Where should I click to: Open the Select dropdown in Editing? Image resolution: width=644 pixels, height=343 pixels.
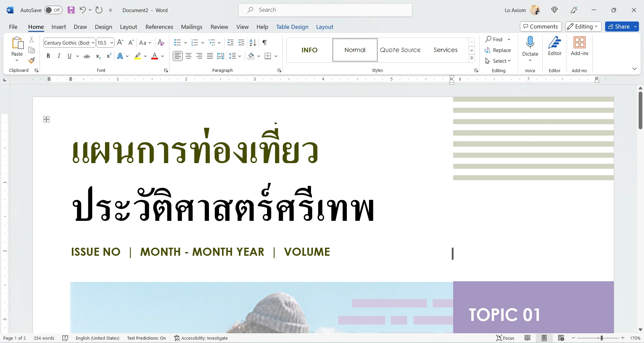498,61
